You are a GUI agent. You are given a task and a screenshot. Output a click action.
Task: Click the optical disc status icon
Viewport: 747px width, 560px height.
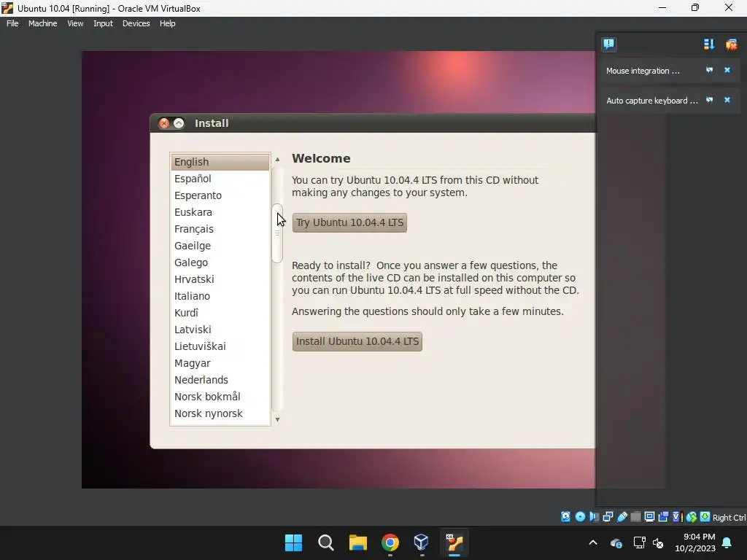tap(580, 517)
